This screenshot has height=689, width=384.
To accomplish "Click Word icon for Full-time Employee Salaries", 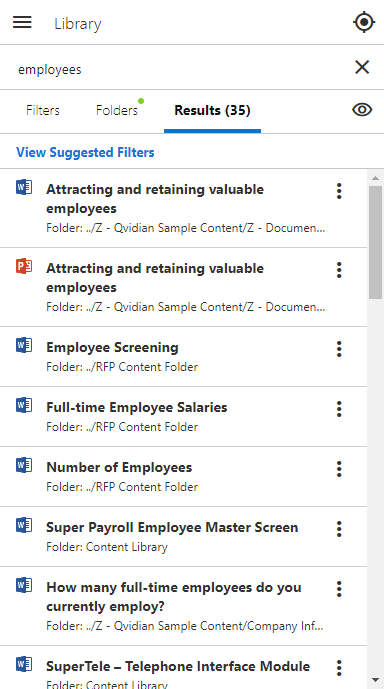I will pos(24,405).
